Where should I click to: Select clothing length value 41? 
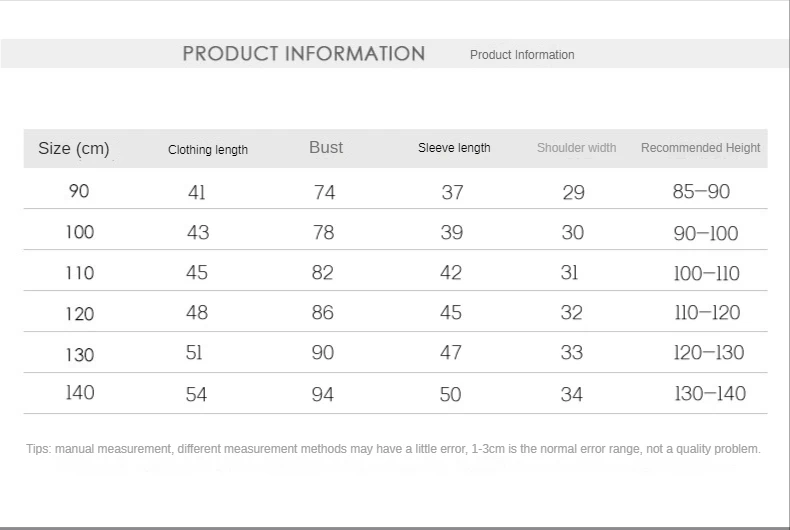(196, 192)
